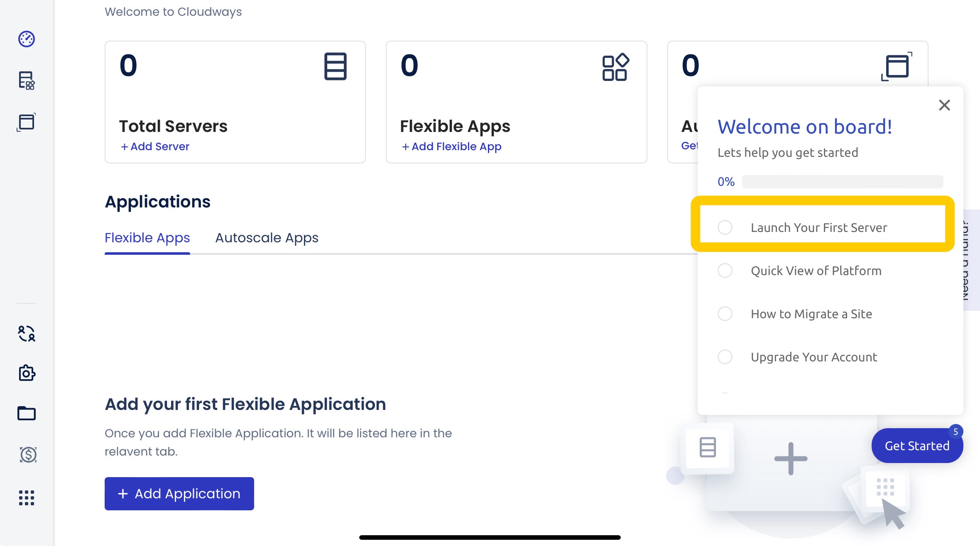Click the Welcome to Cloudways text
Image resolution: width=980 pixels, height=546 pixels.
click(173, 12)
